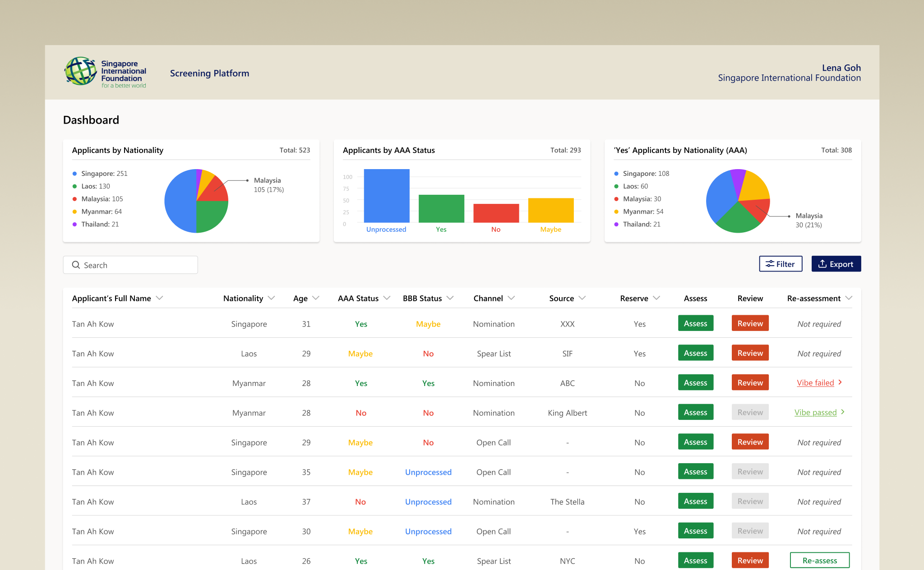Viewport: 924px width, 570px height.
Task: Click the Lena Goh user profile name
Action: tap(841, 68)
